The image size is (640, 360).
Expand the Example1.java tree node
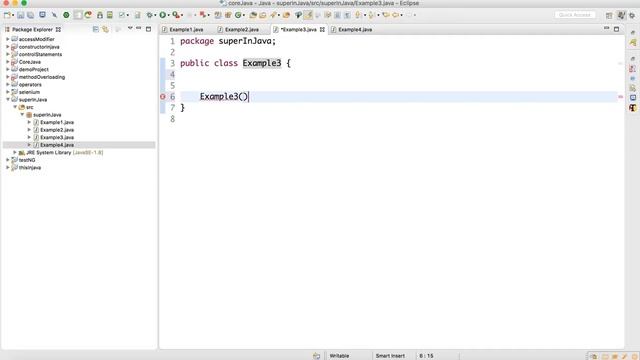[x=29, y=122]
